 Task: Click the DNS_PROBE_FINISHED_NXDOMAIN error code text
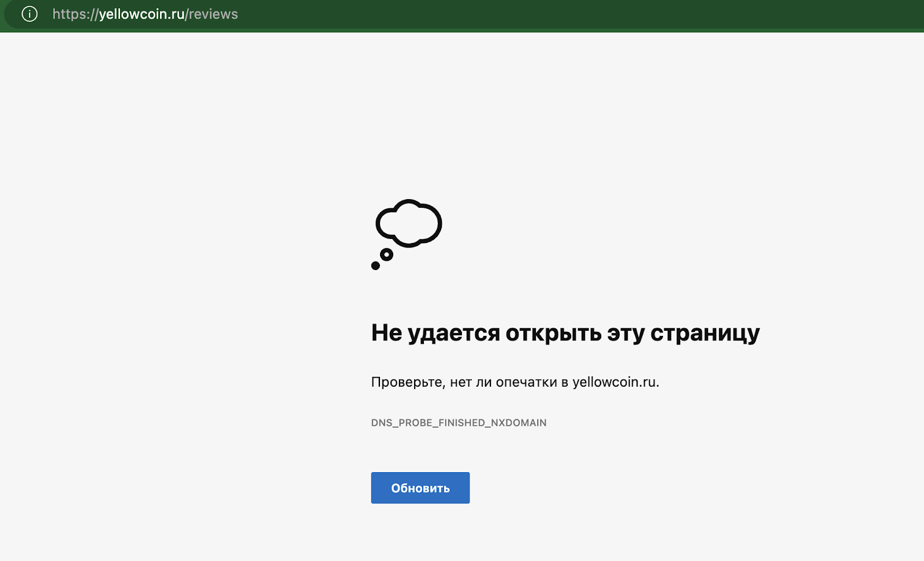[x=459, y=422]
